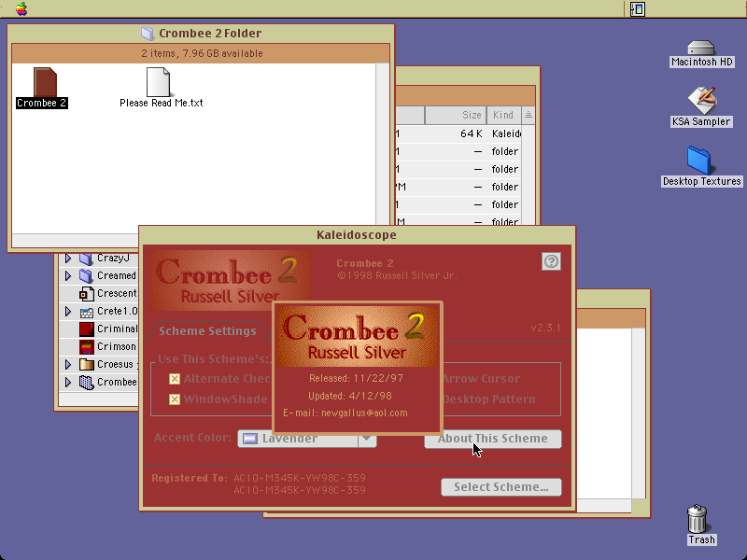
Task: Open the Desktop Textures folder icon
Action: click(698, 161)
